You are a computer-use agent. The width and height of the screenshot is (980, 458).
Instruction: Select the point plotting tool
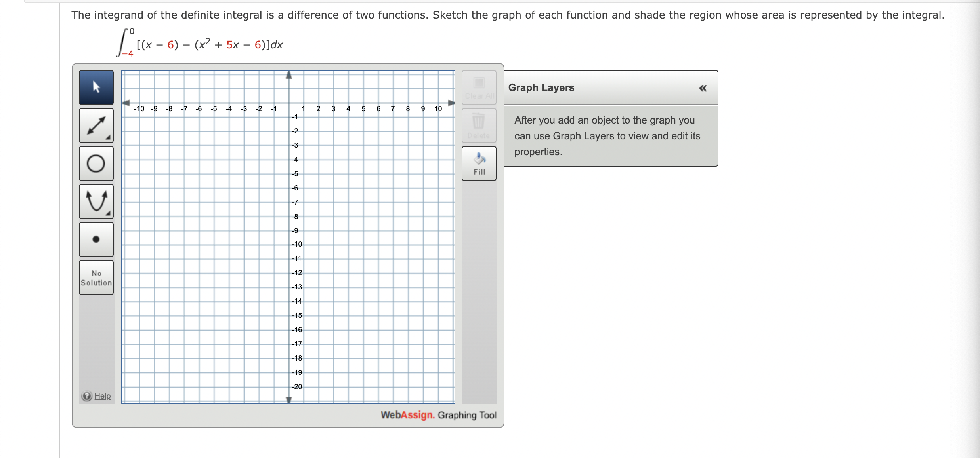[96, 239]
